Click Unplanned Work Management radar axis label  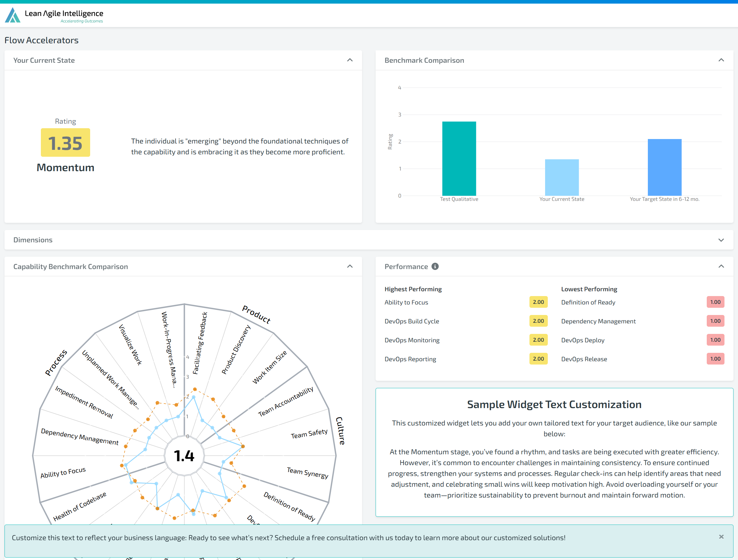111,380
